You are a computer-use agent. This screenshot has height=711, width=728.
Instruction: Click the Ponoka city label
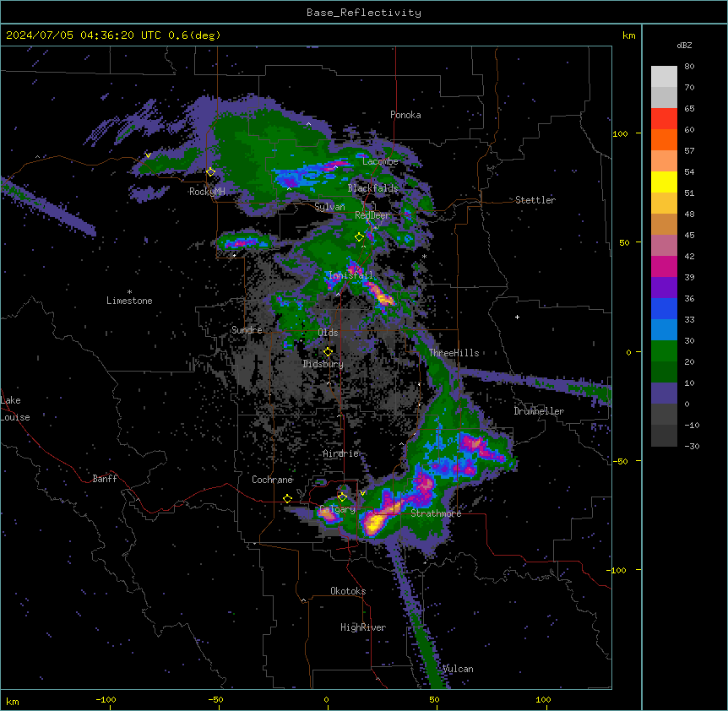click(405, 115)
